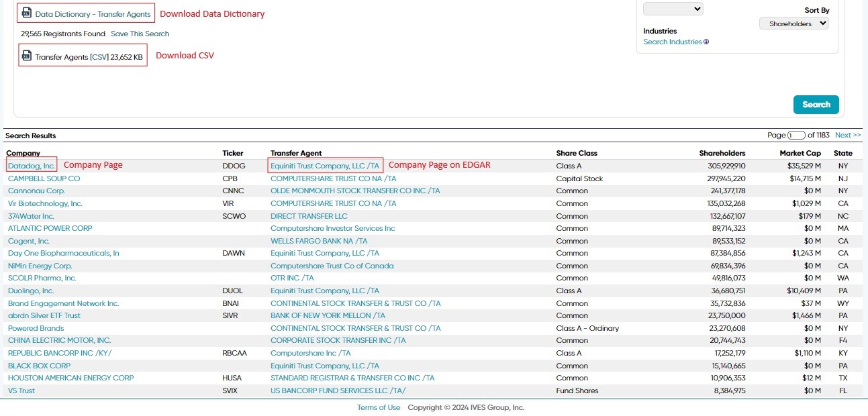
Task: Open the Duolingo, Inc. company link
Action: (31, 291)
